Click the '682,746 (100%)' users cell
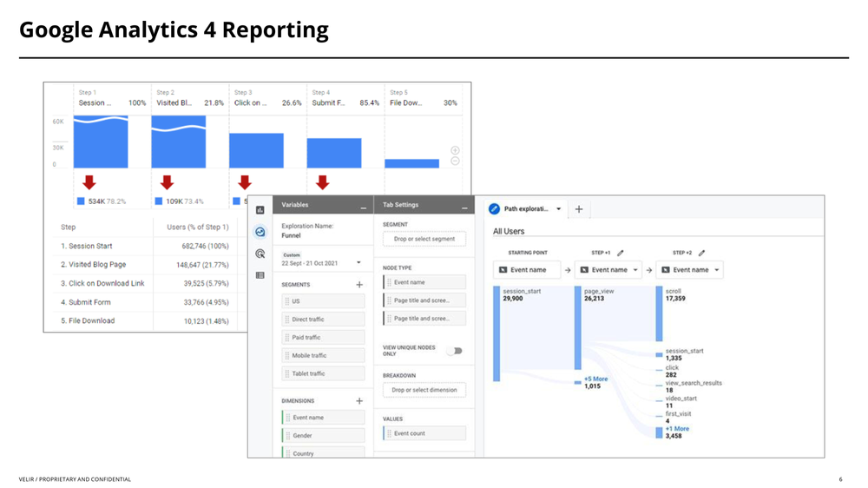868x488 pixels. coord(205,246)
